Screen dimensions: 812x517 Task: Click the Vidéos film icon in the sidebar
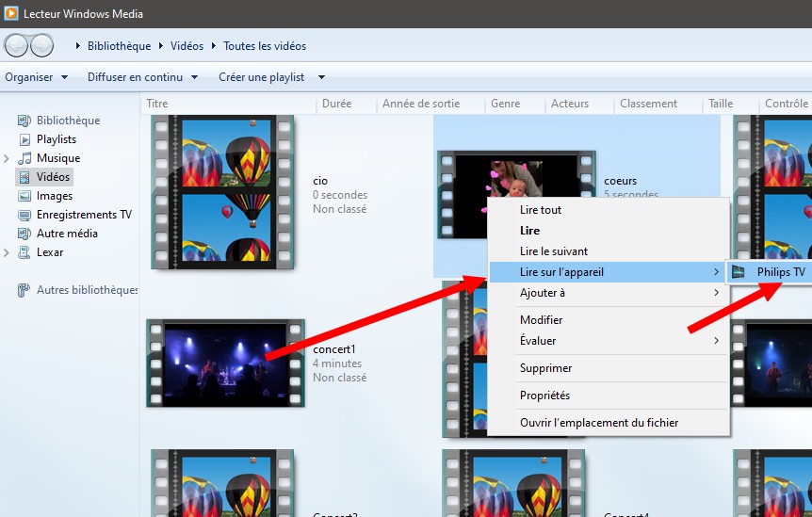pyautogui.click(x=24, y=177)
